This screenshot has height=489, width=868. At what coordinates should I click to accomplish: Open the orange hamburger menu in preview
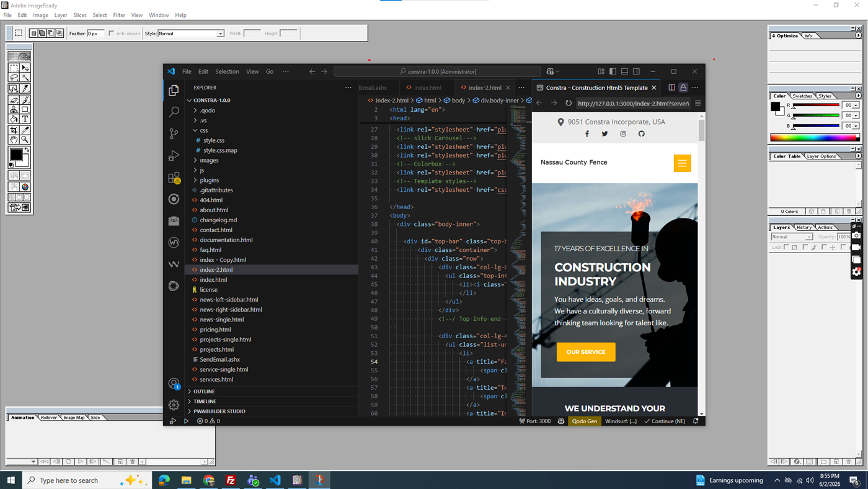[682, 163]
